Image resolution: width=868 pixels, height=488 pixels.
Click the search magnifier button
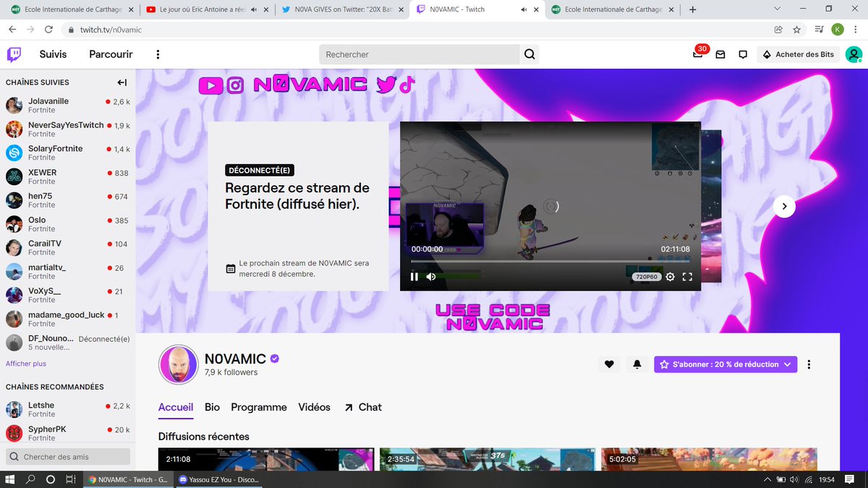click(529, 54)
